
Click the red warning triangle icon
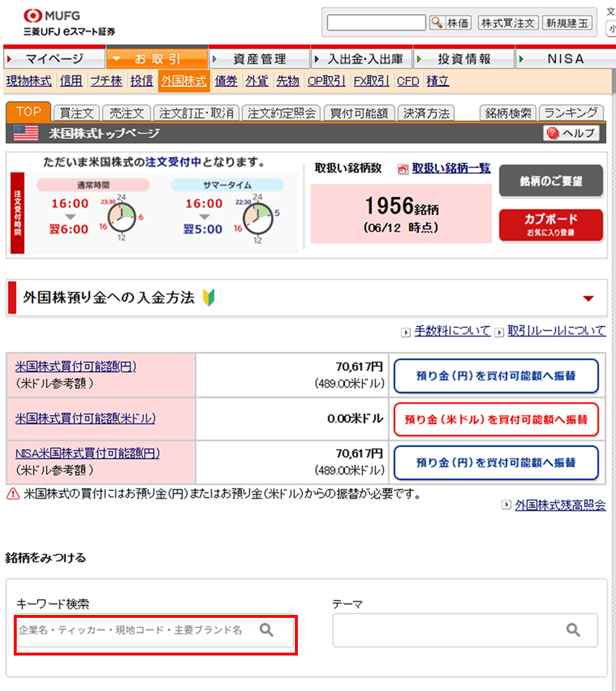[x=13, y=495]
